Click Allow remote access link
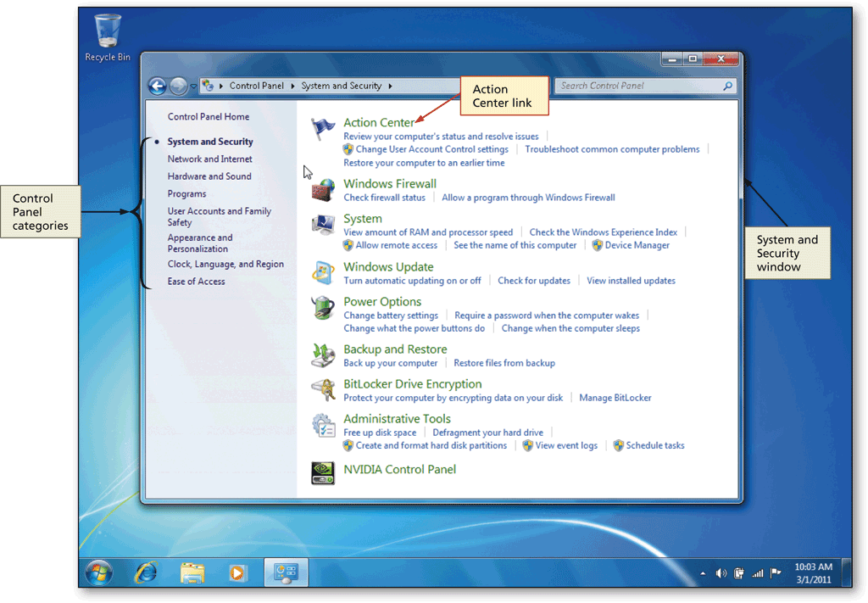 [x=397, y=245]
